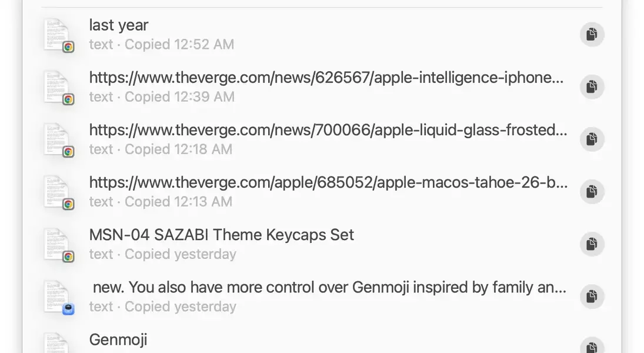Click the "Copied 12:52 AM" timestamp line
This screenshot has height=353, width=644.
point(162,45)
